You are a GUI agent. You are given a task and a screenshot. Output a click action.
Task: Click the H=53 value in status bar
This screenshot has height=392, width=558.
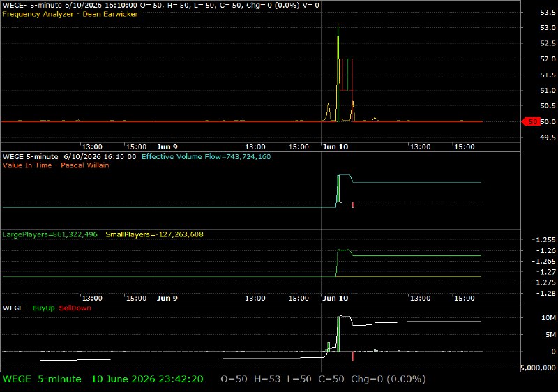tap(267, 379)
